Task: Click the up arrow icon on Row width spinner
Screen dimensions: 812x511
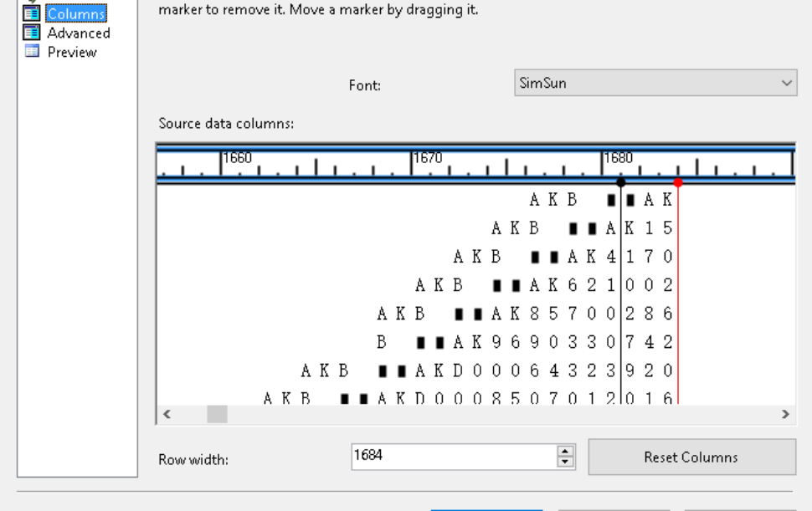Action: point(566,452)
